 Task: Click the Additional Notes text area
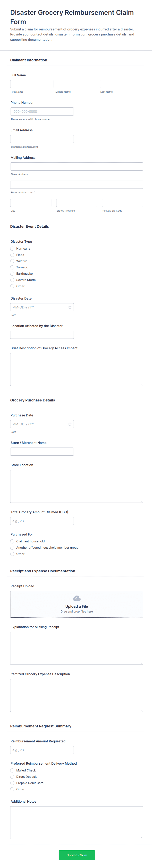pos(77,823)
